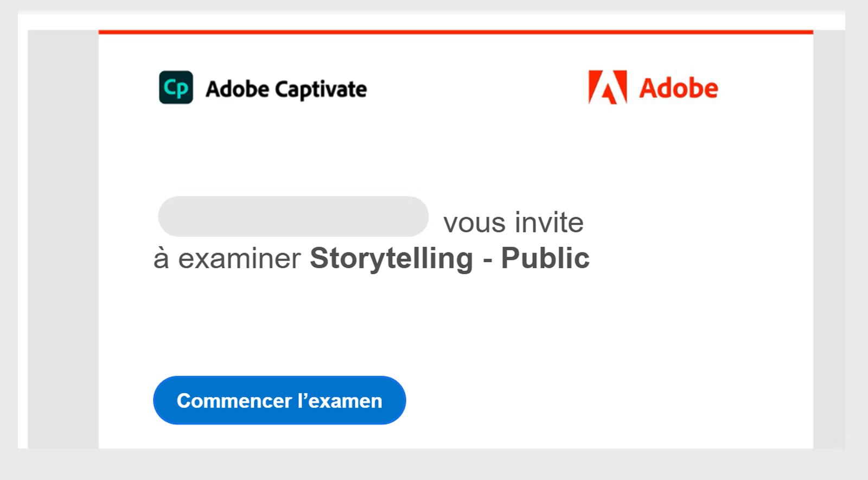Screen dimensions: 868x480
Task: Click the Captivate Cp app icon
Action: pyautogui.click(x=176, y=87)
